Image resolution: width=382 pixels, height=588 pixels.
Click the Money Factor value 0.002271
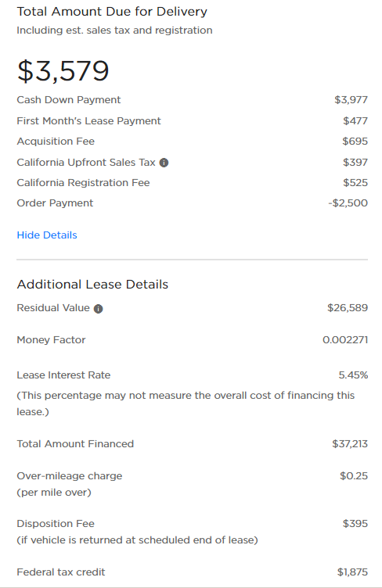(345, 340)
